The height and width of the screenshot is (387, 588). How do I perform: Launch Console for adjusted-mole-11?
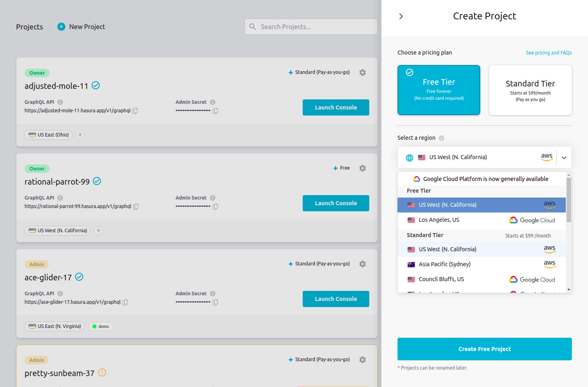336,107
